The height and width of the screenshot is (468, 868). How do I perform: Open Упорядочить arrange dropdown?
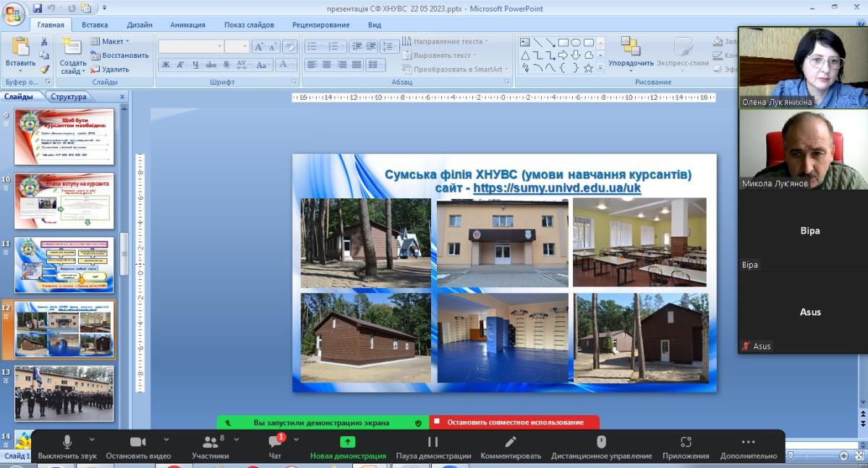point(631,63)
